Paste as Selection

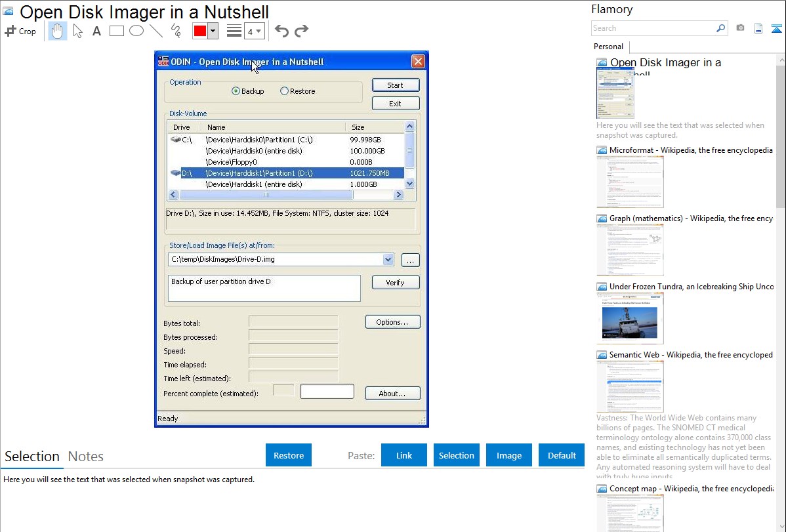457,455
